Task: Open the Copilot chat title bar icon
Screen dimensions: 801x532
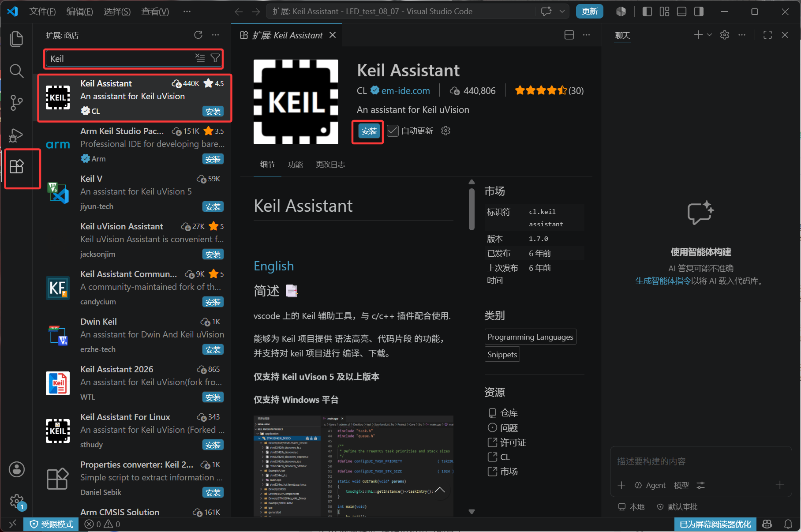Action: [x=546, y=11]
